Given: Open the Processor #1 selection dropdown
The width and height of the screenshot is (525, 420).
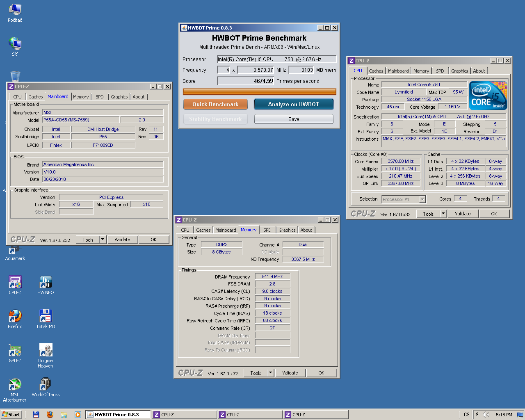Looking at the screenshot, I should click(x=422, y=199).
